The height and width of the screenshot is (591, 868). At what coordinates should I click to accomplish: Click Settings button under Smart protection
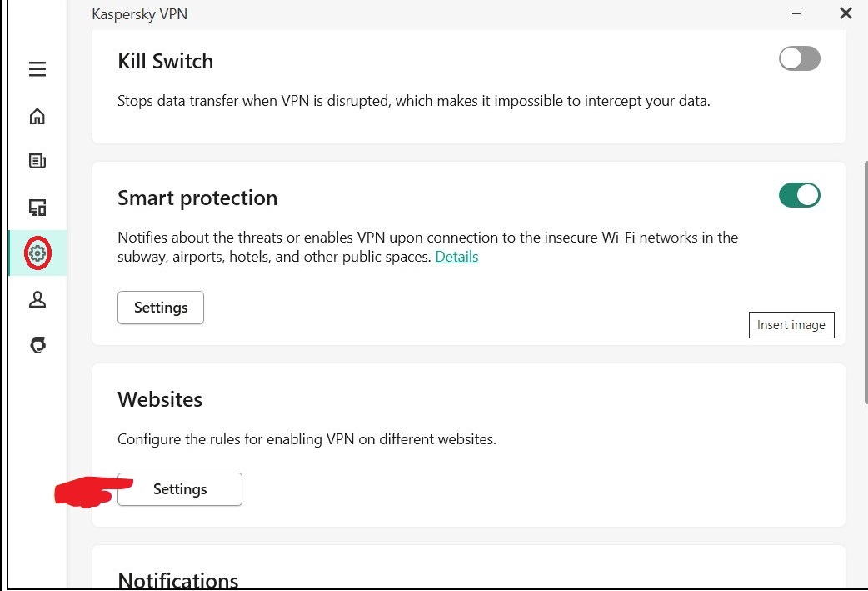pos(161,308)
